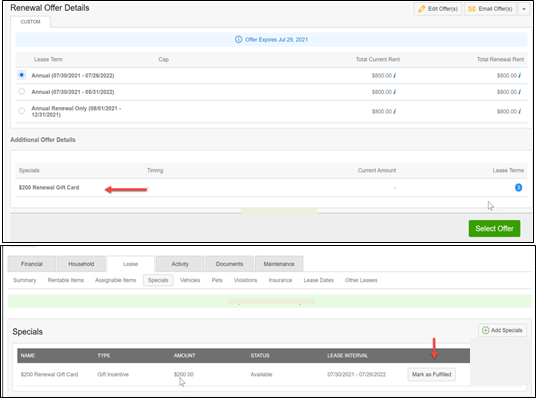Click the Available status cell
This screenshot has width=537, height=398.
click(x=261, y=374)
